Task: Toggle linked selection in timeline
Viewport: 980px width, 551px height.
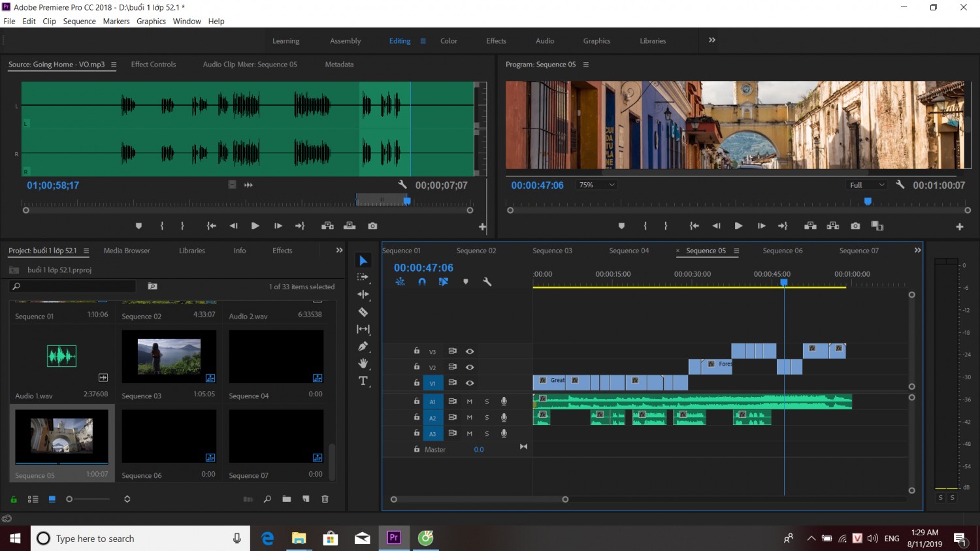Action: (444, 282)
